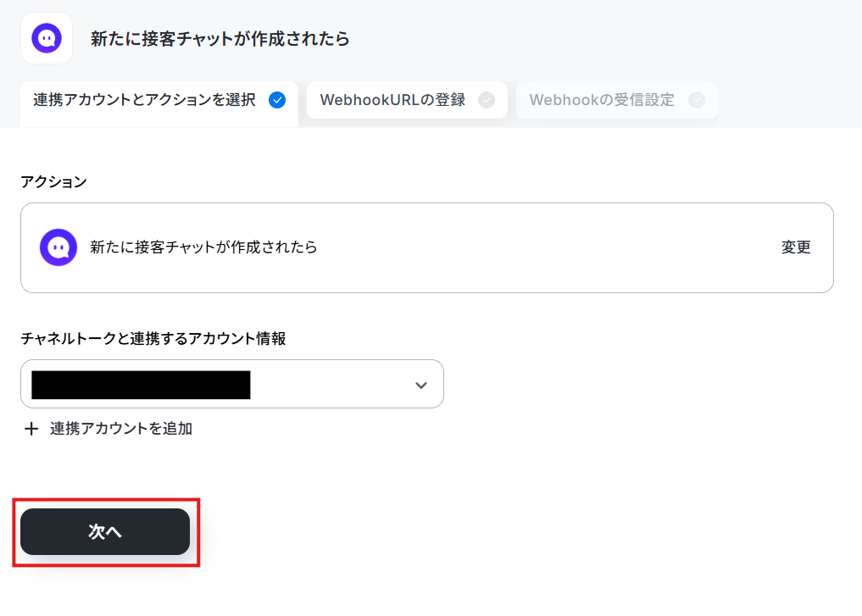Click the 次へ button

pos(105,531)
